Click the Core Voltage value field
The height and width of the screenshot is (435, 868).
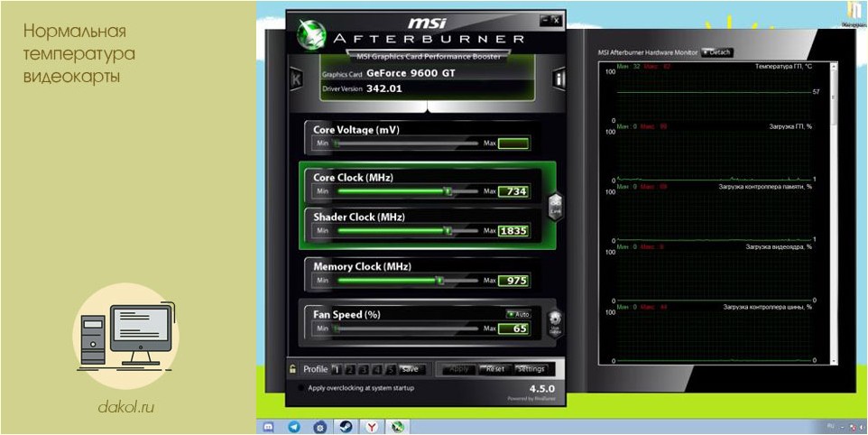pyautogui.click(x=513, y=143)
